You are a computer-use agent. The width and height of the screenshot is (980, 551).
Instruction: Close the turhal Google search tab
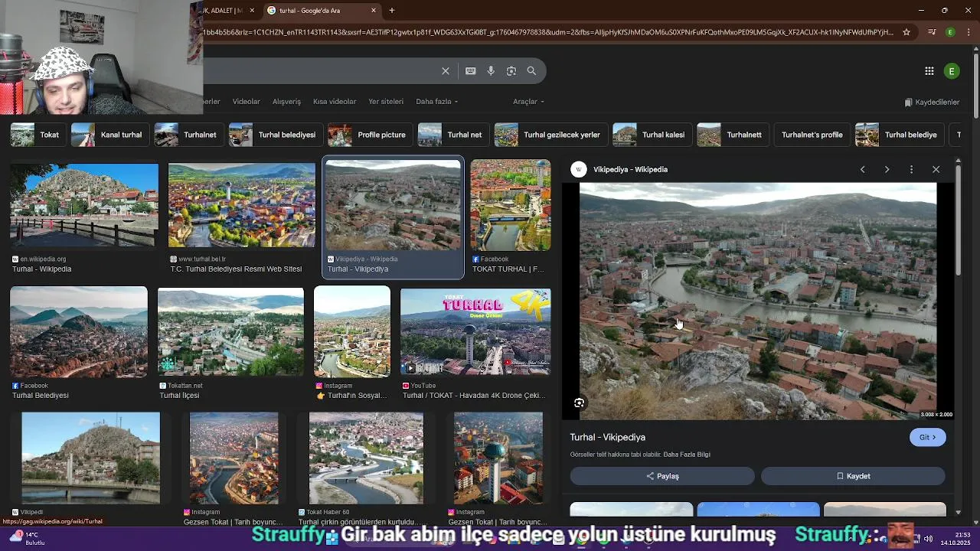point(374,11)
